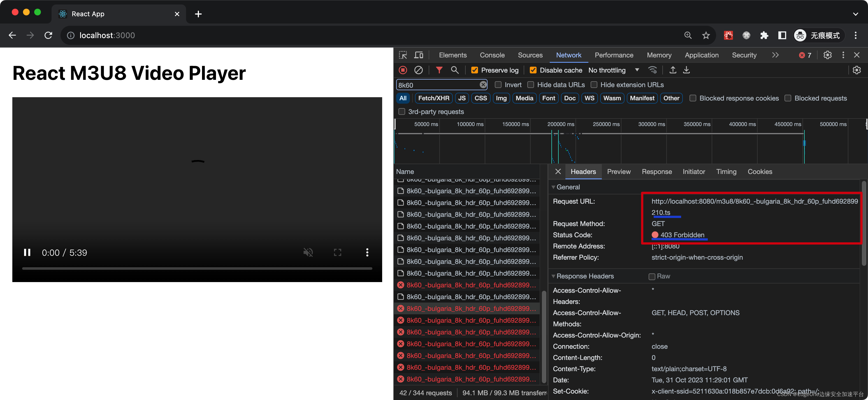Screen dimensions: 868x400
Task: Click the site info icon in address bar
Action: 70,35
